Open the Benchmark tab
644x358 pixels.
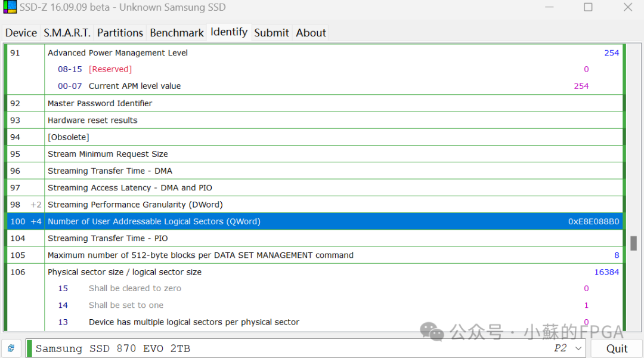click(x=177, y=33)
